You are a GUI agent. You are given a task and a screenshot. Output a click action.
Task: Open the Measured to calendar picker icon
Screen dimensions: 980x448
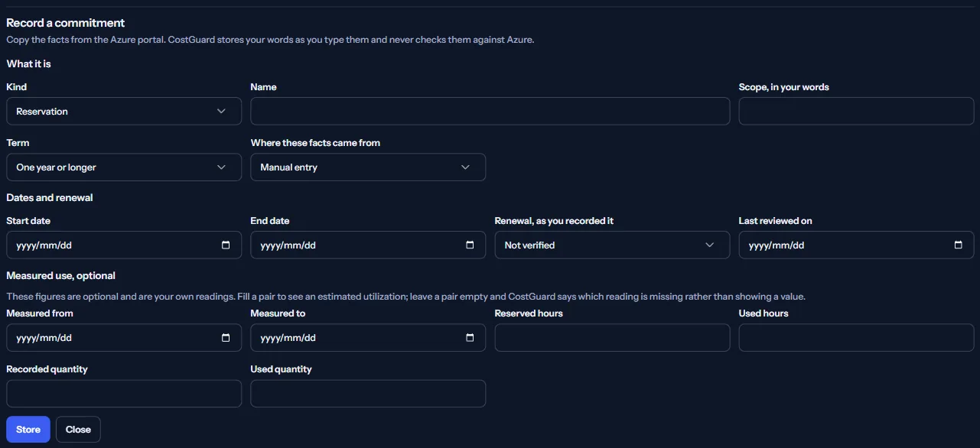(x=470, y=338)
